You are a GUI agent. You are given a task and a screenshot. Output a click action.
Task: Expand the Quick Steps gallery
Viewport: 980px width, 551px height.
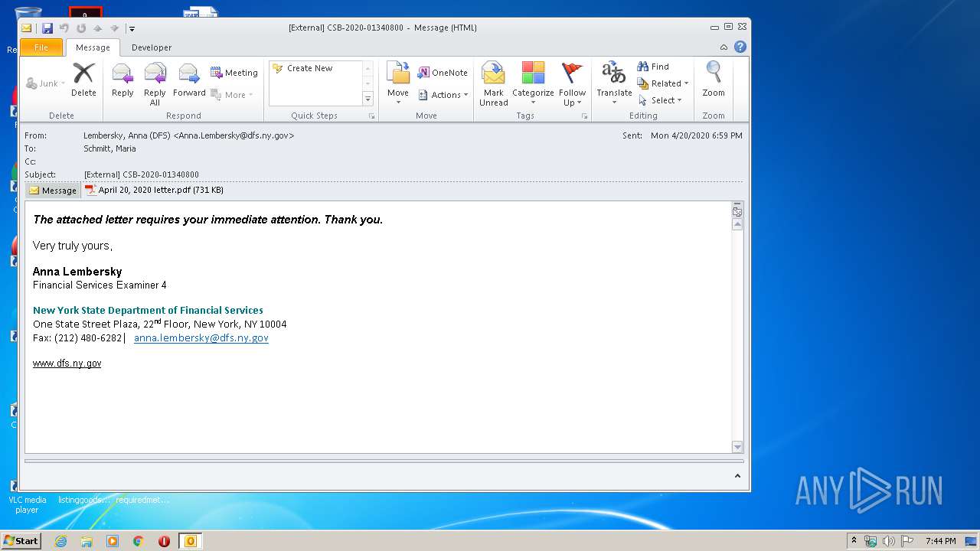coord(367,99)
